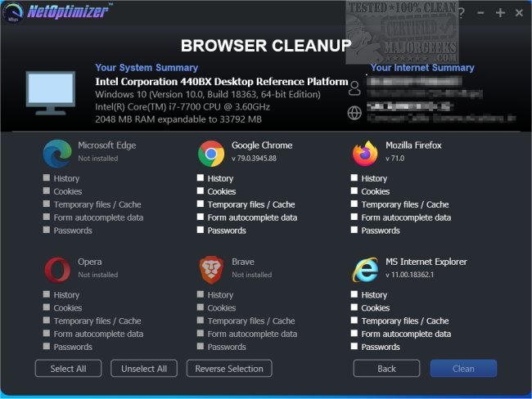Check Passwords under Mozilla Firefox

point(354,230)
